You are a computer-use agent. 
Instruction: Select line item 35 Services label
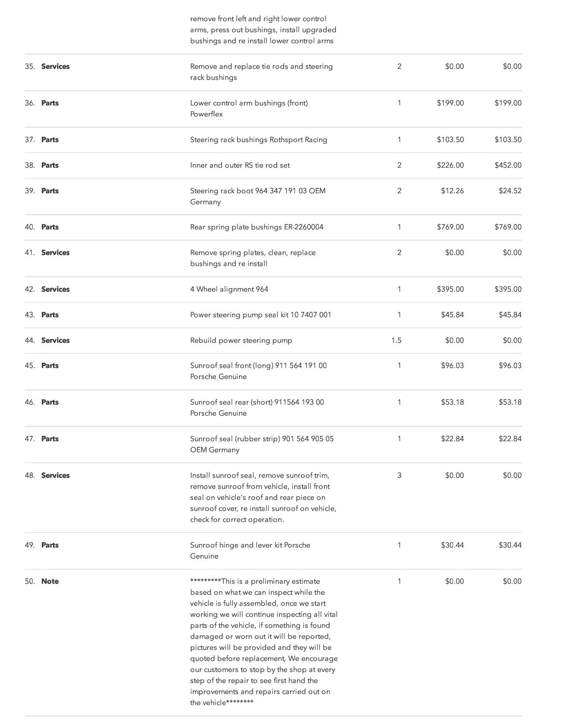pos(55,67)
